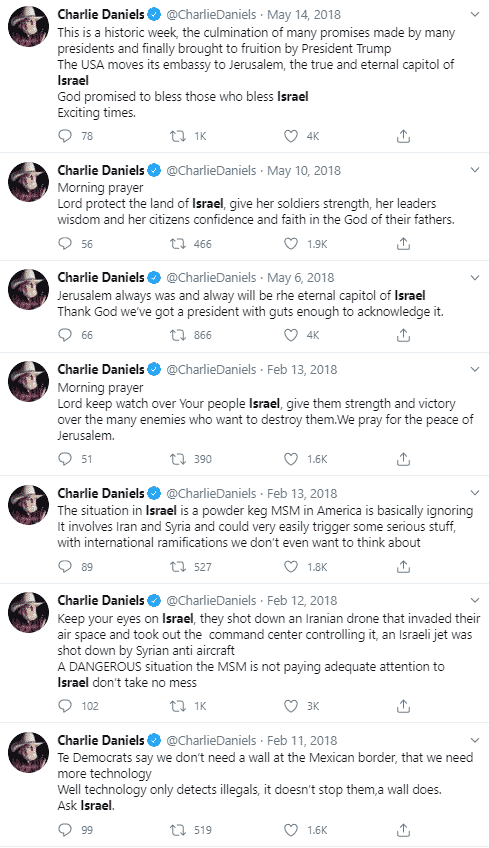489x848 pixels.
Task: Share the Feb 11, 2018 wall tweet
Action: click(404, 830)
